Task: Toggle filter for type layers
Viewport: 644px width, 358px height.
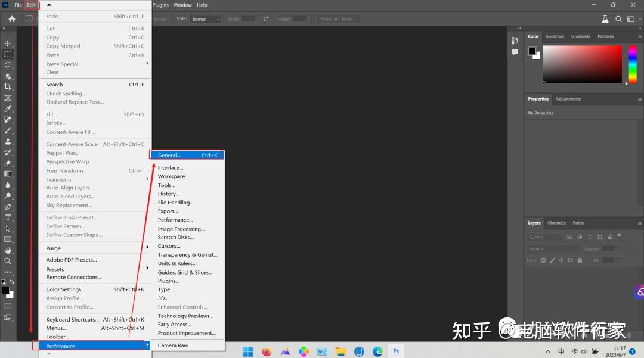Action: (590, 237)
